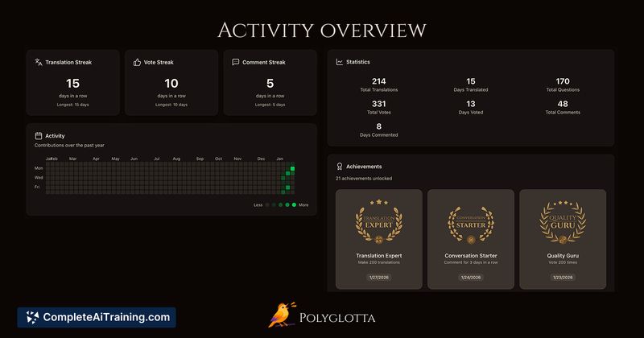Click the Comment Streak 5 days count

(270, 84)
